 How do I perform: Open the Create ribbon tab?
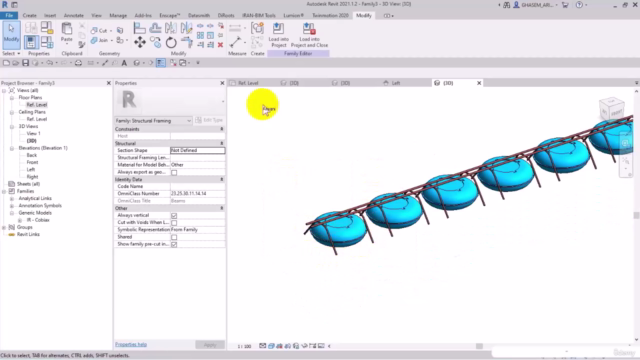pyautogui.click(x=29, y=16)
